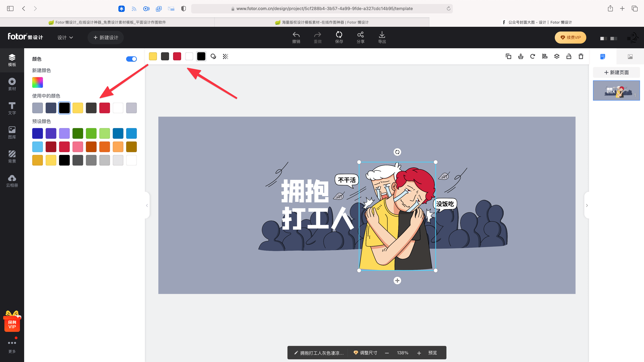Screen dimensions: 644x362
Task: Click the user avatar in header
Action: point(633,38)
